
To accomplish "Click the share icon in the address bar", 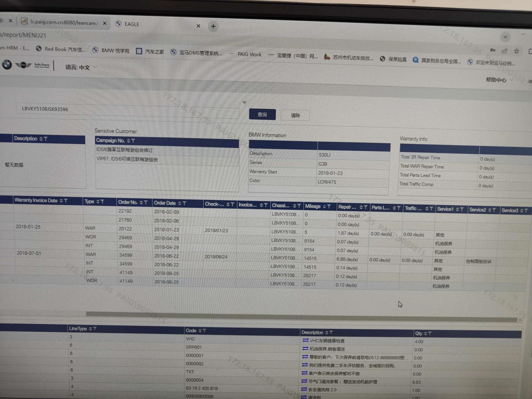I will 504,51.
